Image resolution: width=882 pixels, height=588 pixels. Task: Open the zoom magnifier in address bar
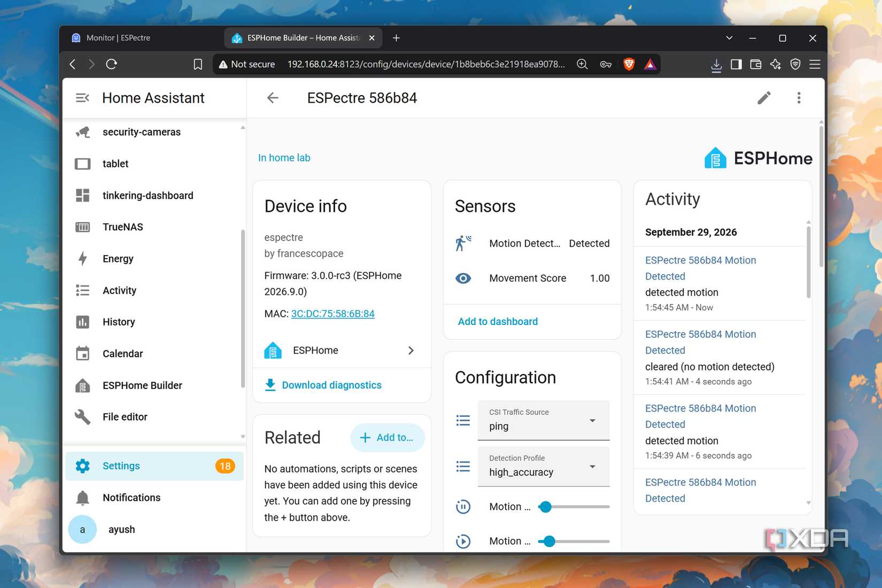click(582, 64)
